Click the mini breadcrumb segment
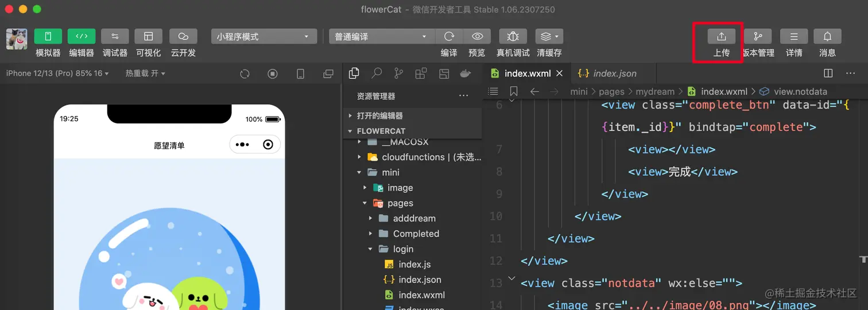The width and height of the screenshot is (868, 310). tap(579, 91)
